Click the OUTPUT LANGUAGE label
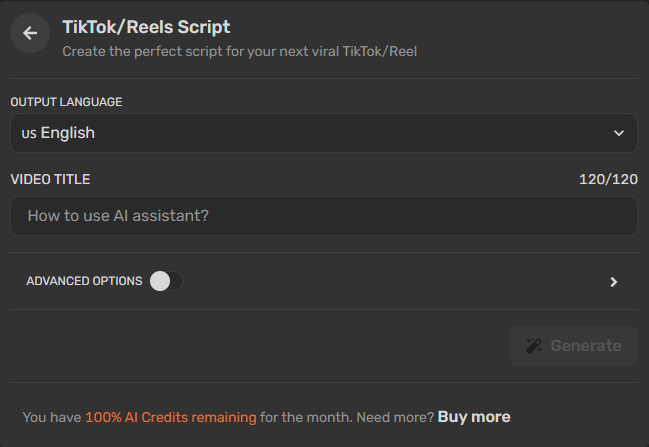 [66, 102]
